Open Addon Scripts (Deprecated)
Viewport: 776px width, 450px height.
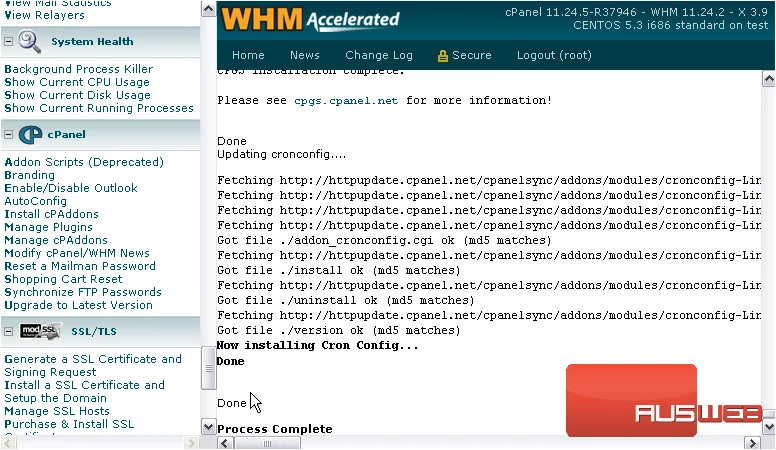pos(84,162)
